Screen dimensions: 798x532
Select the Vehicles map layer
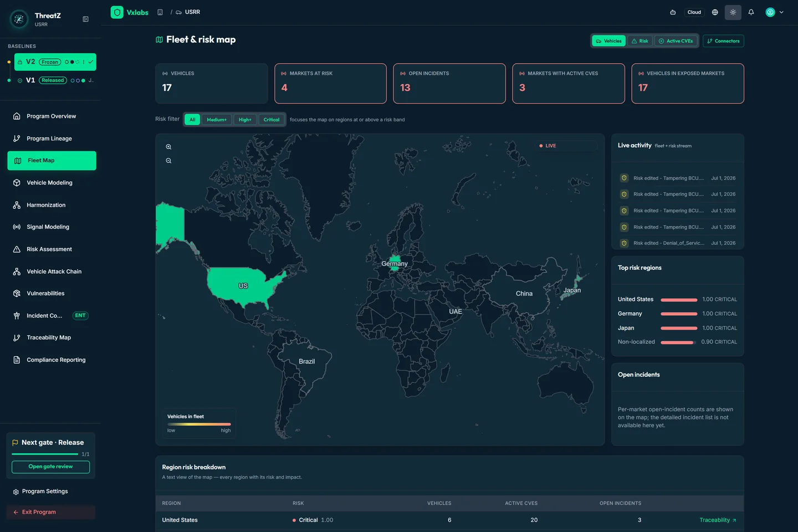608,41
